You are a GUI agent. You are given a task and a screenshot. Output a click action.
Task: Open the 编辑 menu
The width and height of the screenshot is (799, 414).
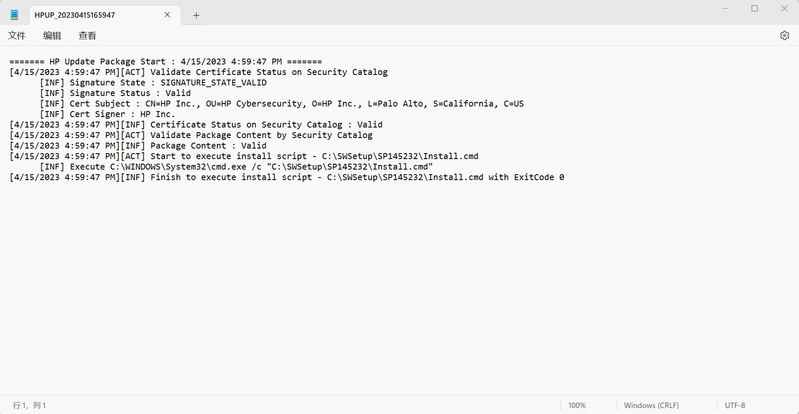pyautogui.click(x=52, y=36)
